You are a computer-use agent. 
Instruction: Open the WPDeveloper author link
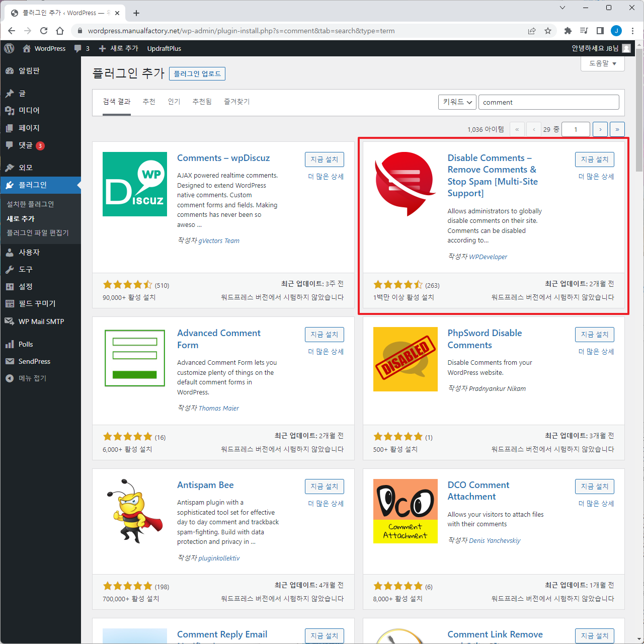tap(488, 257)
